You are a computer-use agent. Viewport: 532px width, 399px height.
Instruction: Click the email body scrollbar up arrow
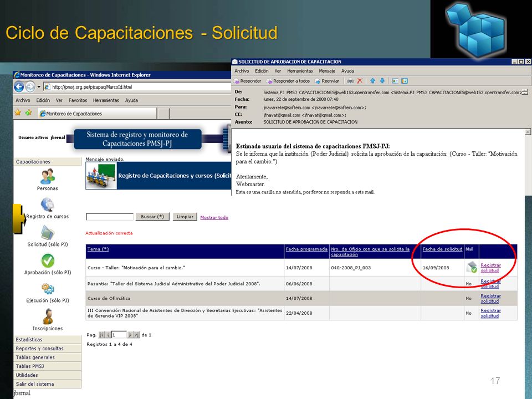[x=528, y=132]
